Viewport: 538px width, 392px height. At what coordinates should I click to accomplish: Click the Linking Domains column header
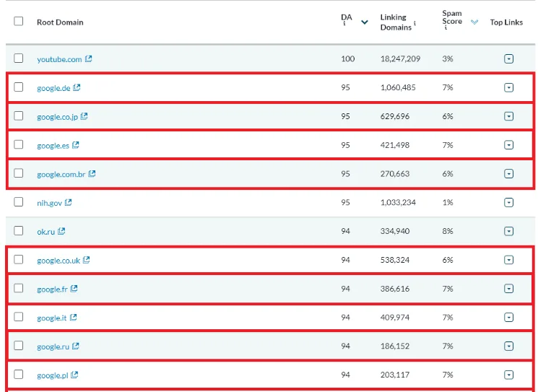coord(396,22)
